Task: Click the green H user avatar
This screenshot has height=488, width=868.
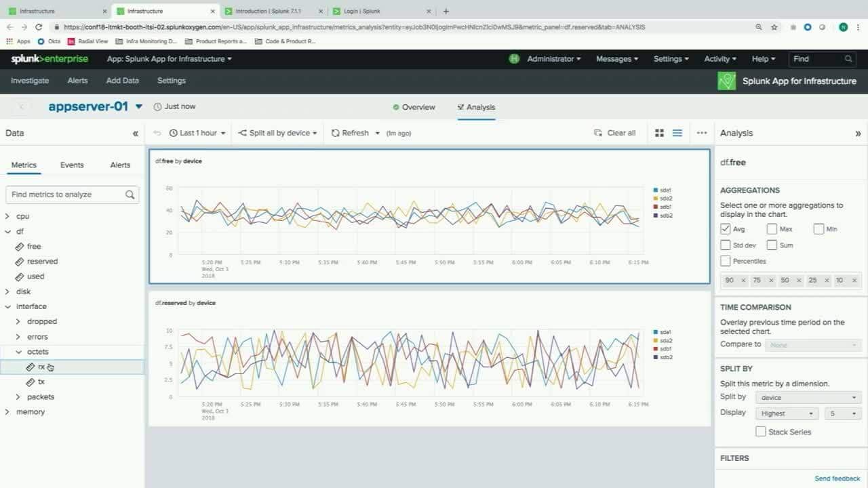Action: pos(514,59)
